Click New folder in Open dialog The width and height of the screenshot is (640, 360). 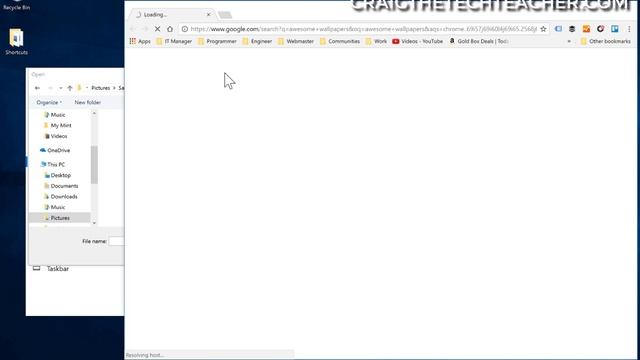87,102
